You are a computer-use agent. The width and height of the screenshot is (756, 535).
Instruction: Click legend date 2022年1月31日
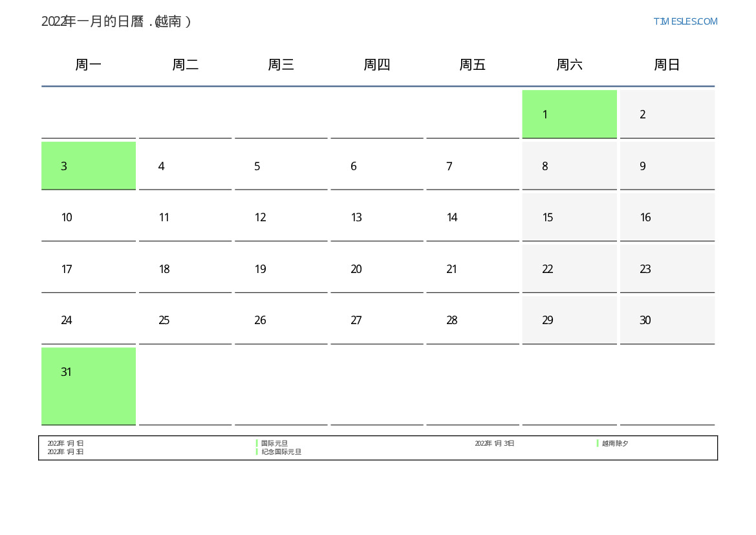click(495, 443)
